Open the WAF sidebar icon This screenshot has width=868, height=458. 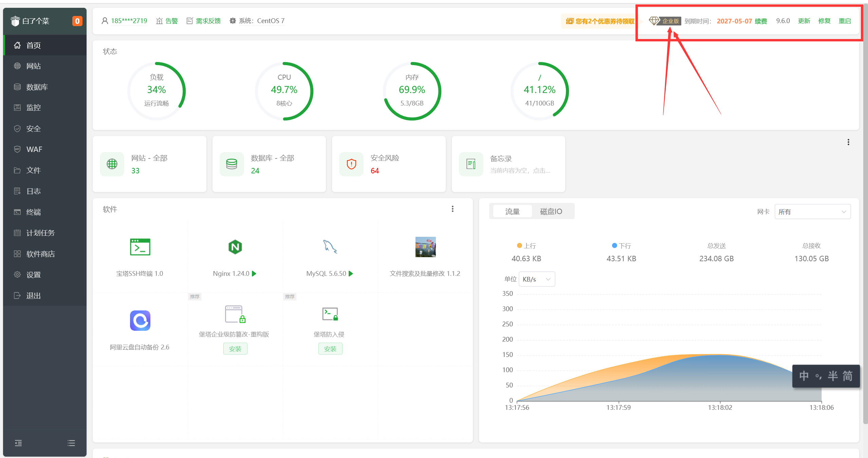pos(34,149)
